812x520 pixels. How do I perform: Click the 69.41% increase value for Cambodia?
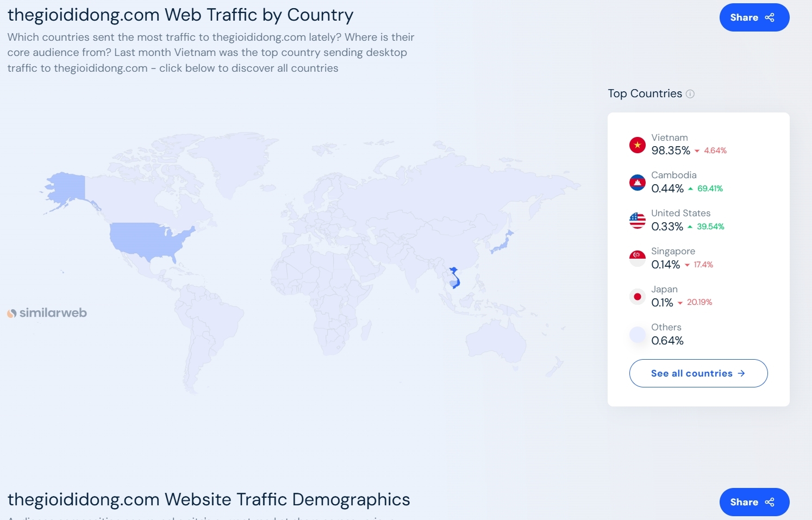point(710,189)
